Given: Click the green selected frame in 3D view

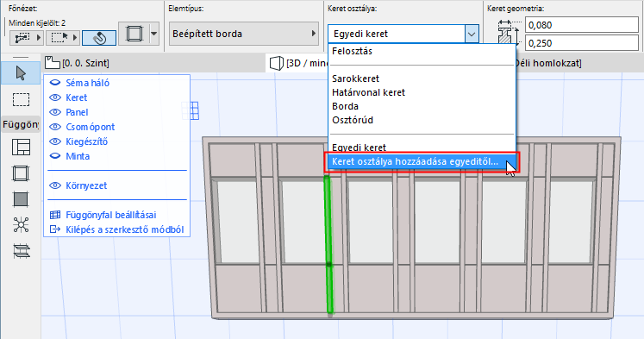Looking at the screenshot, I should click(328, 244).
